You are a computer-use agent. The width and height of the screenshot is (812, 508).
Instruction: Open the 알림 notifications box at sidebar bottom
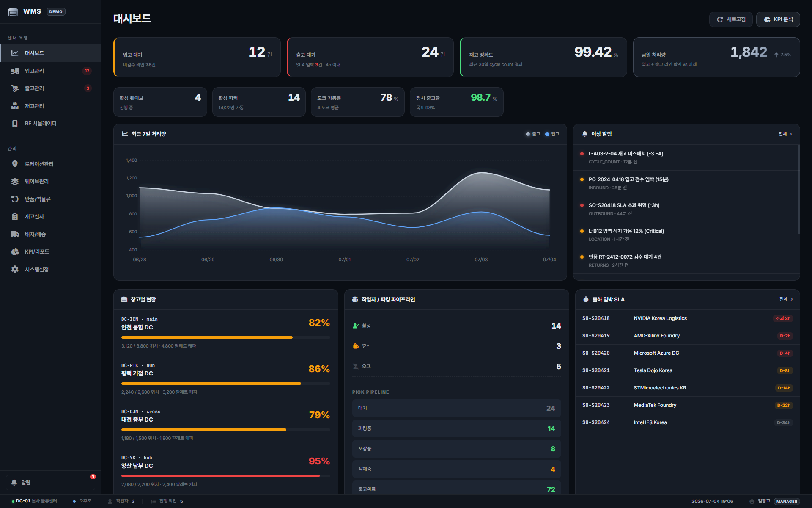pos(50,482)
